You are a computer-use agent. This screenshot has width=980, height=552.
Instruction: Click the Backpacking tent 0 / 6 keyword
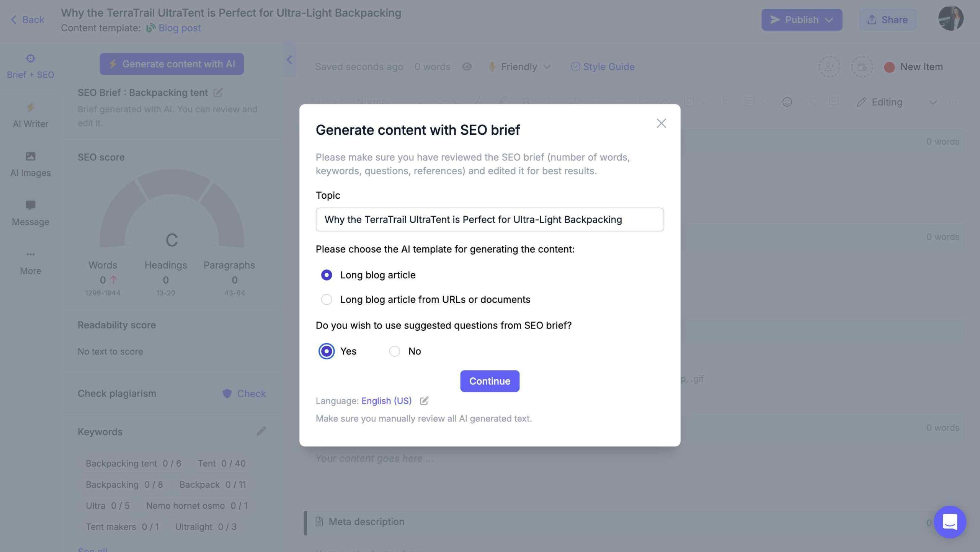(x=133, y=464)
